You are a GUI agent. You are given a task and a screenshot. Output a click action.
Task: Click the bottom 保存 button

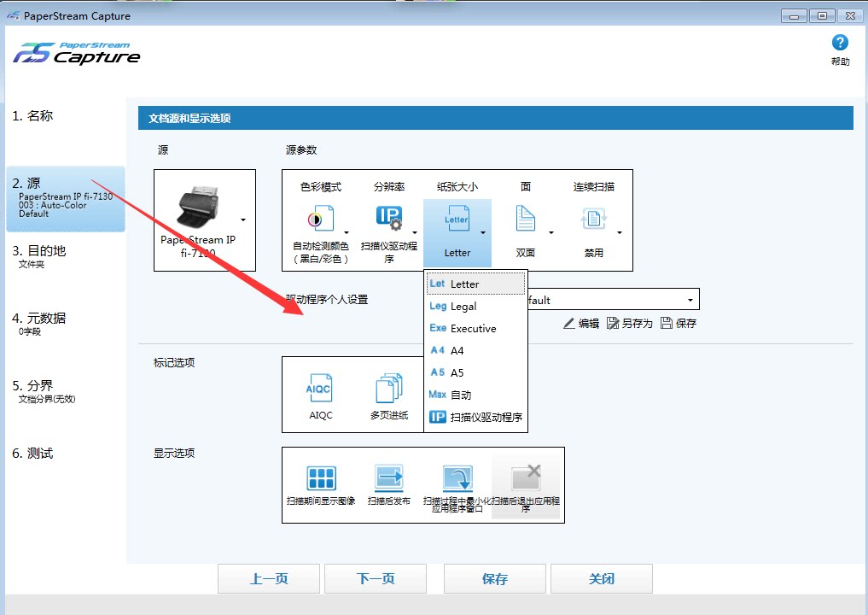pyautogui.click(x=495, y=578)
